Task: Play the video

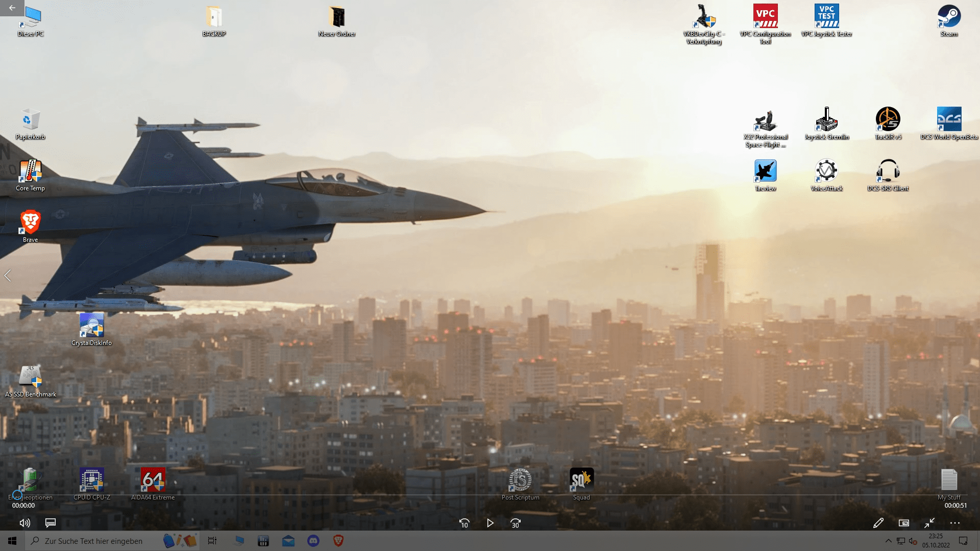Action: pos(490,523)
